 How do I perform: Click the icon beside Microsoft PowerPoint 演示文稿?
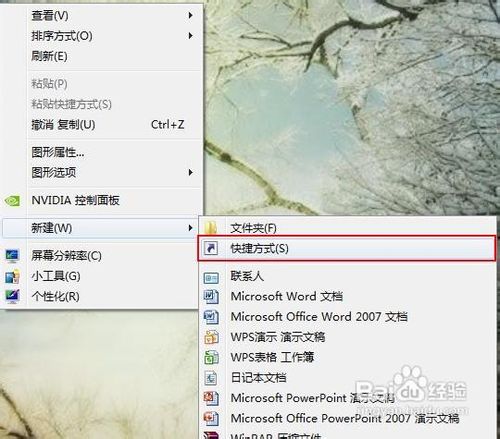(211, 398)
